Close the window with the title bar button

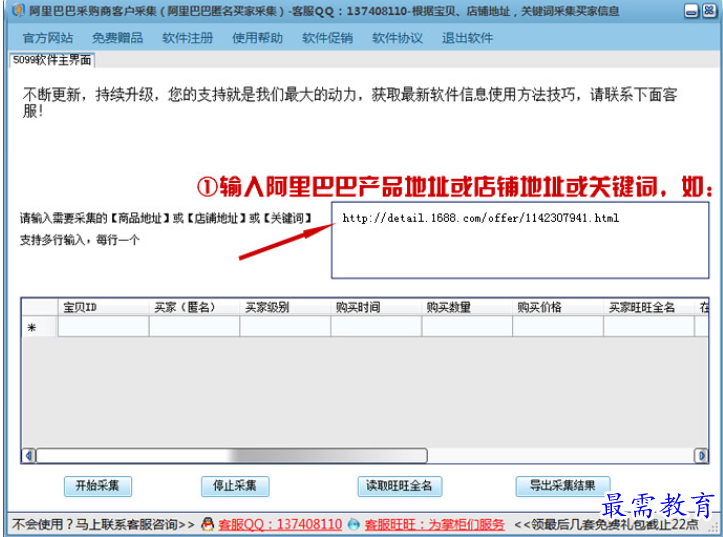(x=709, y=11)
